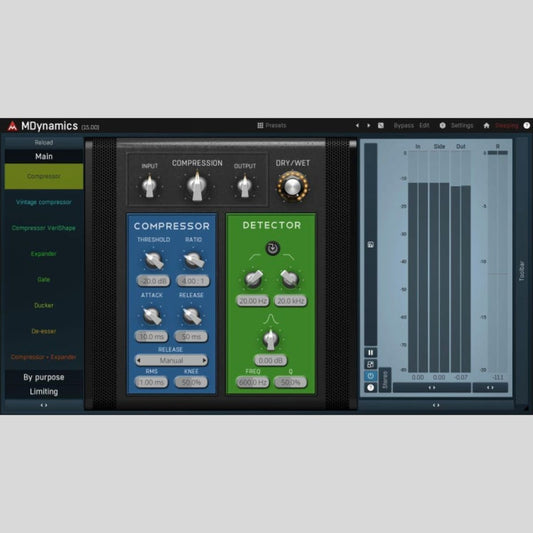
Task: Select the Compressor device
Action: coord(44,176)
